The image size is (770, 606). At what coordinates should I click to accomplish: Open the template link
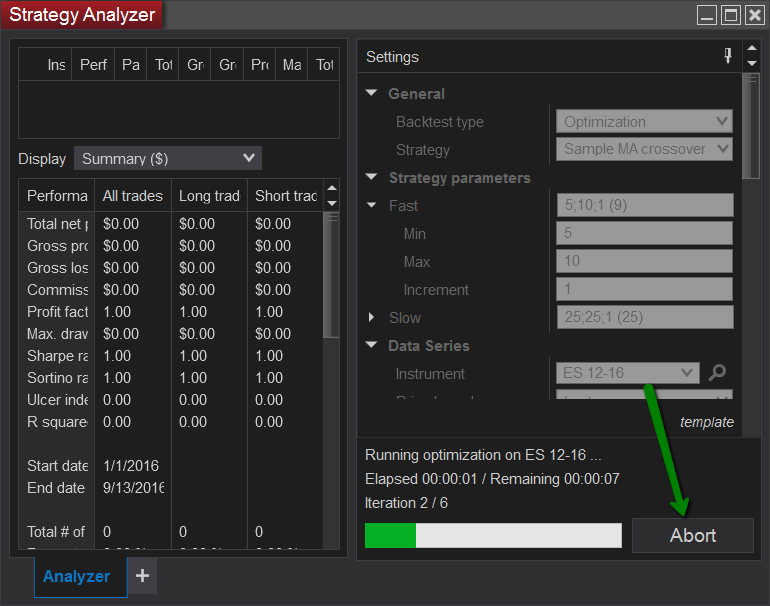click(707, 422)
